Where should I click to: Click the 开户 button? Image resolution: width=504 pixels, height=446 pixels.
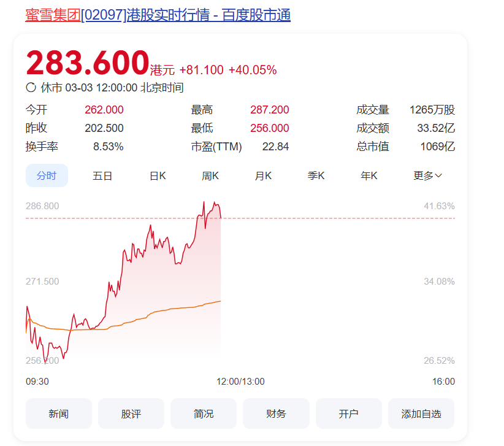(x=349, y=413)
